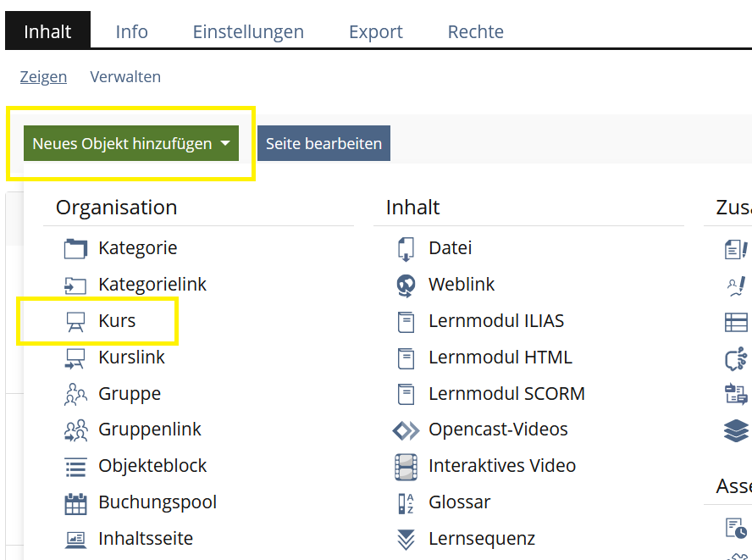Click the Weblink globe icon
Image resolution: width=752 pixels, height=560 pixels.
click(x=406, y=286)
